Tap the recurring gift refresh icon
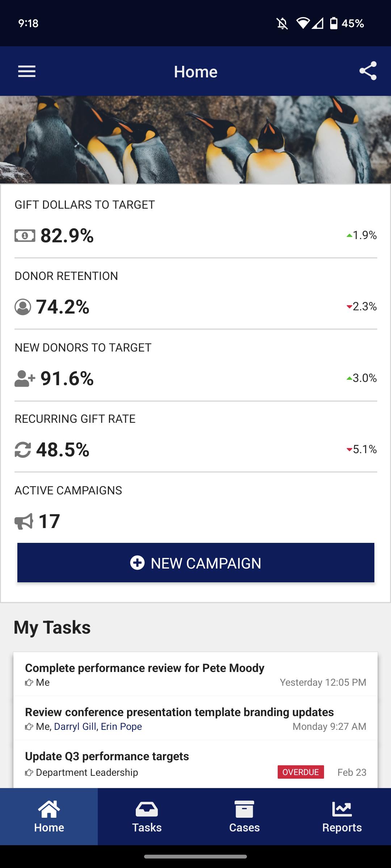Viewport: 391px width, 868px height. 23,450
